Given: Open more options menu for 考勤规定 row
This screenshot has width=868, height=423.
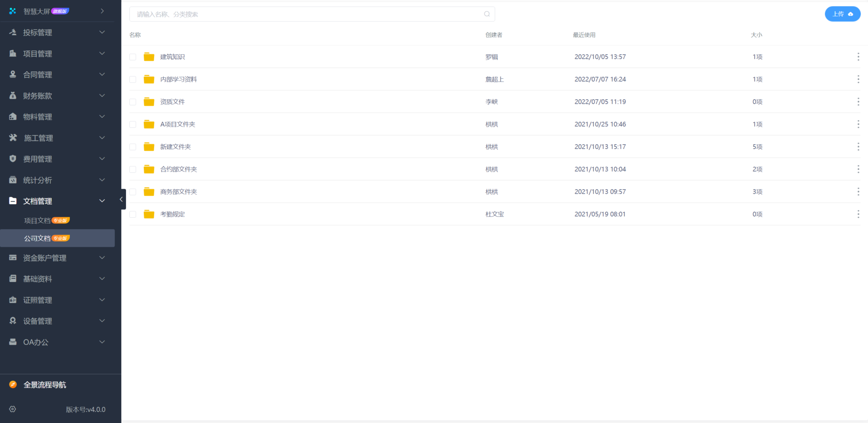Looking at the screenshot, I should coord(858,214).
